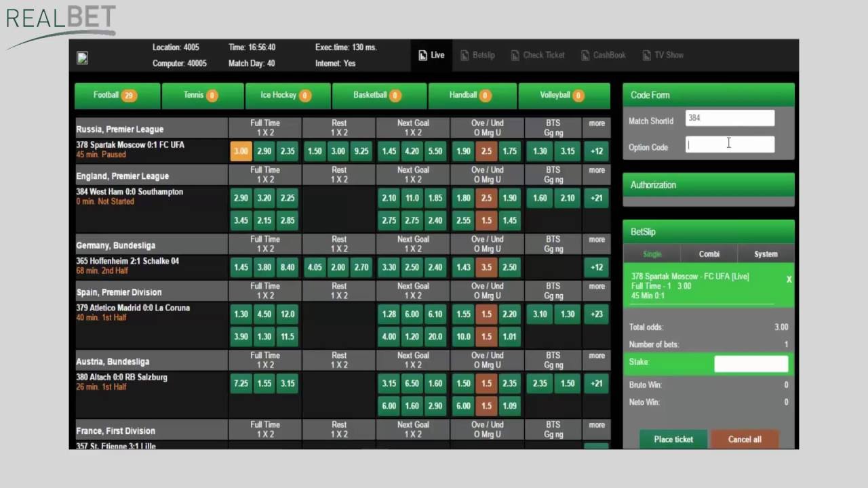This screenshot has height=488, width=868.
Task: Open the Check Ticket tab icon
Action: tap(515, 56)
